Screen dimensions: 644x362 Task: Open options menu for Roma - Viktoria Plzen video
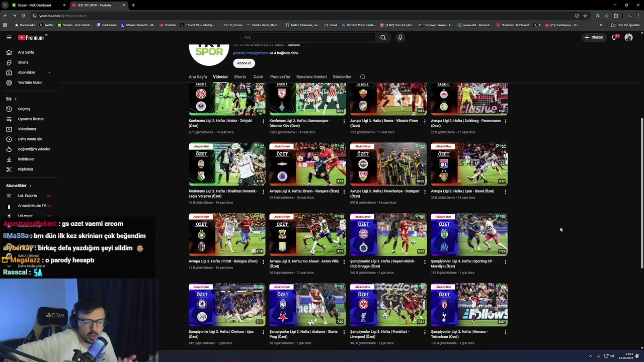[425, 121]
